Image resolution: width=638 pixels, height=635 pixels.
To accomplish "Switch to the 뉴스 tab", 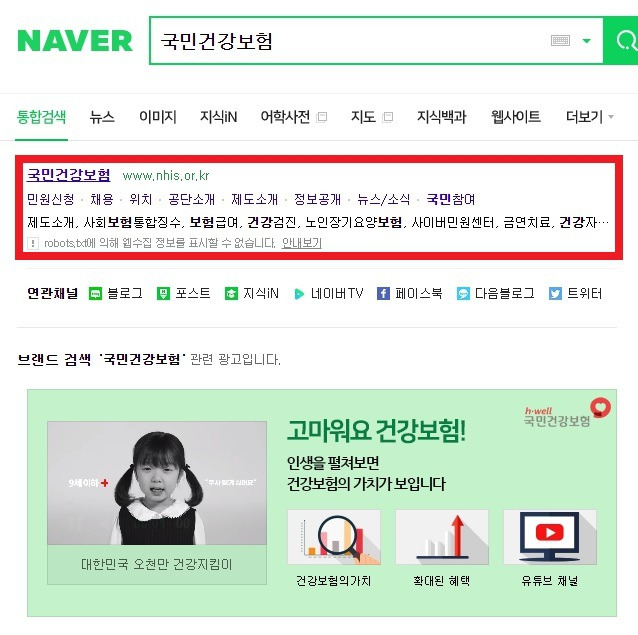I will tap(102, 117).
